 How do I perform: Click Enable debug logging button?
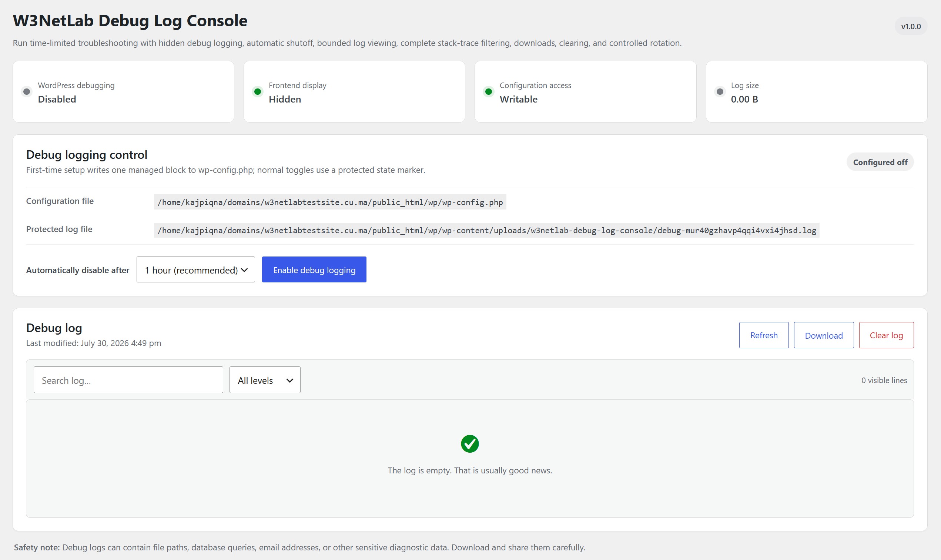[x=314, y=270]
